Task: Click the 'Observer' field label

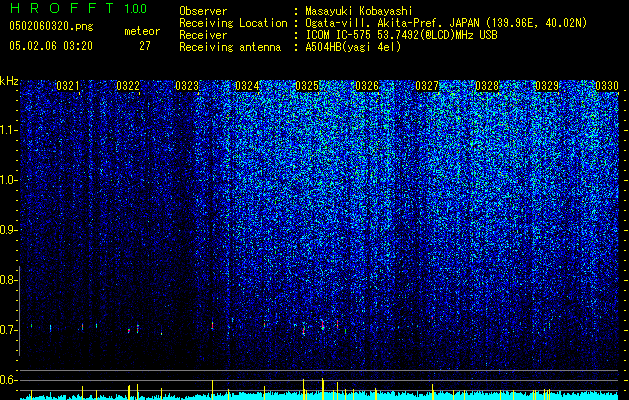Action: tap(203, 11)
